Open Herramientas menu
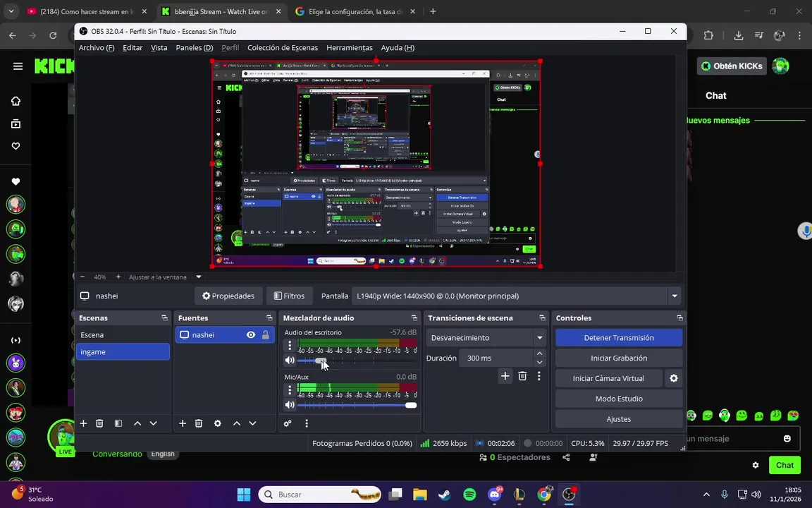The width and height of the screenshot is (812, 508). [x=350, y=48]
